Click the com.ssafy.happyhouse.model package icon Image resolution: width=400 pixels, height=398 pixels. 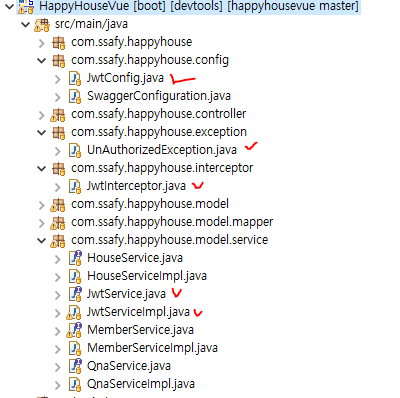pos(58,205)
